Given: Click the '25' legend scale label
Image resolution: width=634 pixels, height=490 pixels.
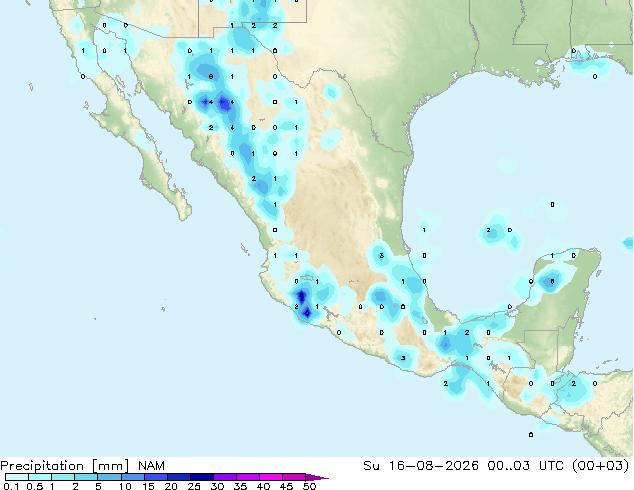Looking at the screenshot, I should (x=194, y=486).
